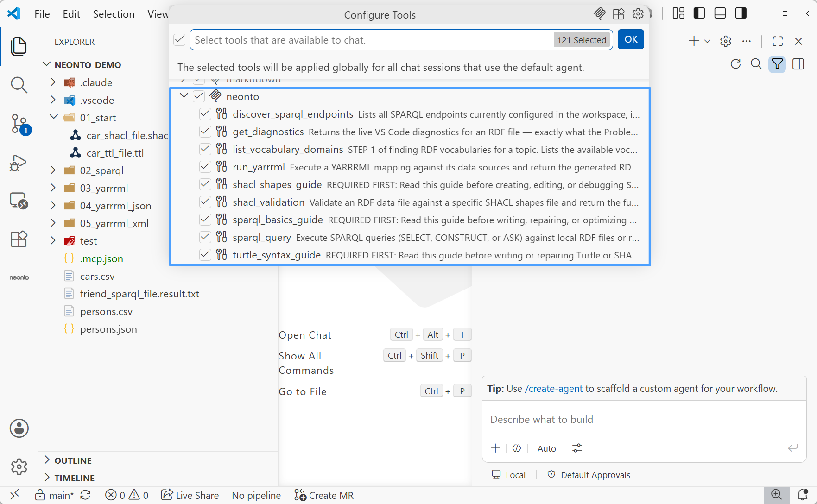
Task: Open the Auto model picker
Action: (x=547, y=448)
